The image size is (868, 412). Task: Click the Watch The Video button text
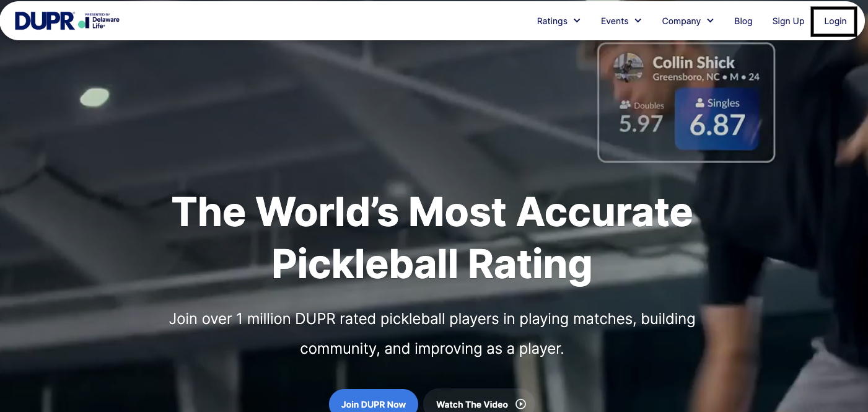[471, 404]
